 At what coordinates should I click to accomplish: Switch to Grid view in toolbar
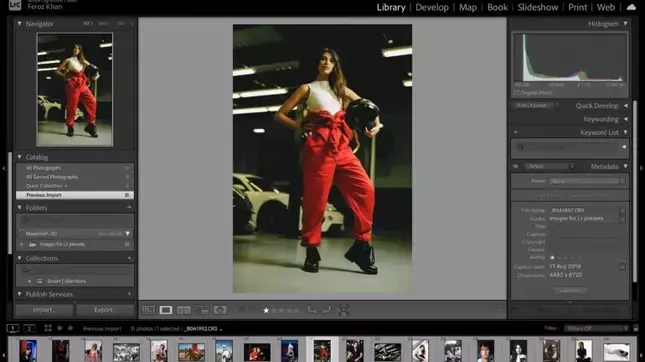coord(148,310)
